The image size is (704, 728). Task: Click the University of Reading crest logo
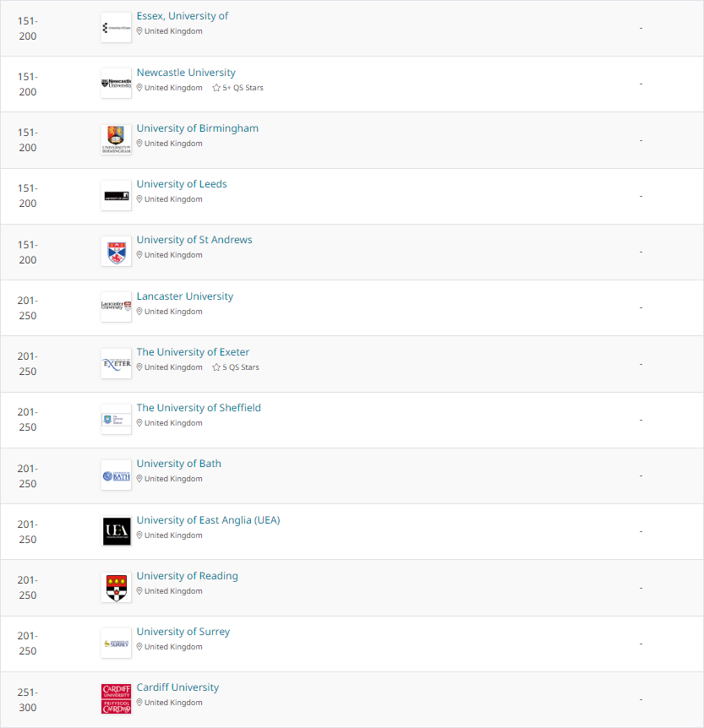click(116, 587)
